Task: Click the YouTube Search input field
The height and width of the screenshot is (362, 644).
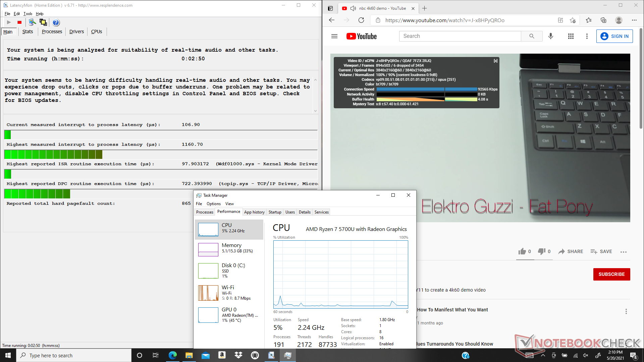Action: (x=460, y=36)
